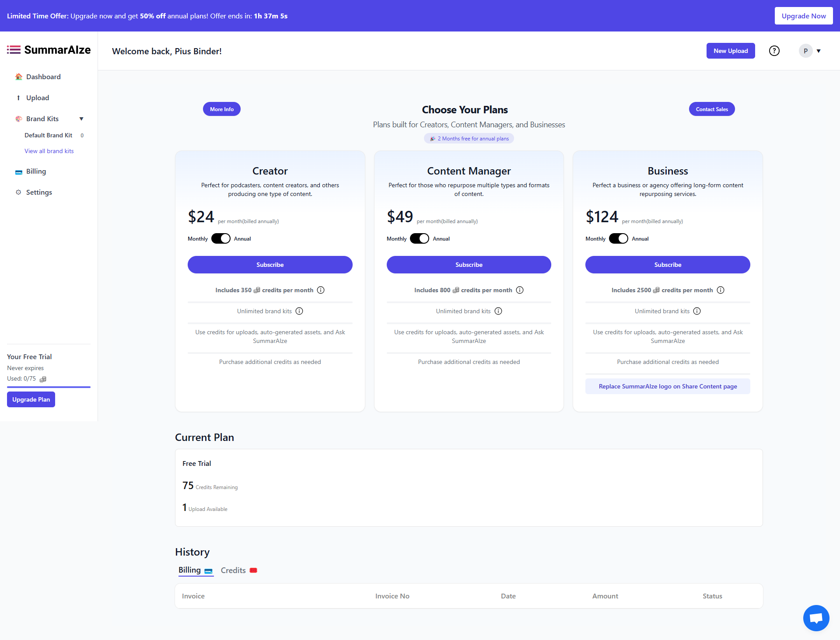Screen dimensions: 840x640
Task: Click Replace SummarAIze logo feature label
Action: 668,386
